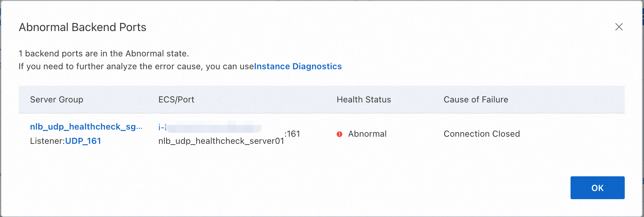The image size is (644, 217).
Task: Click the blurred portion of the instance ID
Action: tap(214, 127)
